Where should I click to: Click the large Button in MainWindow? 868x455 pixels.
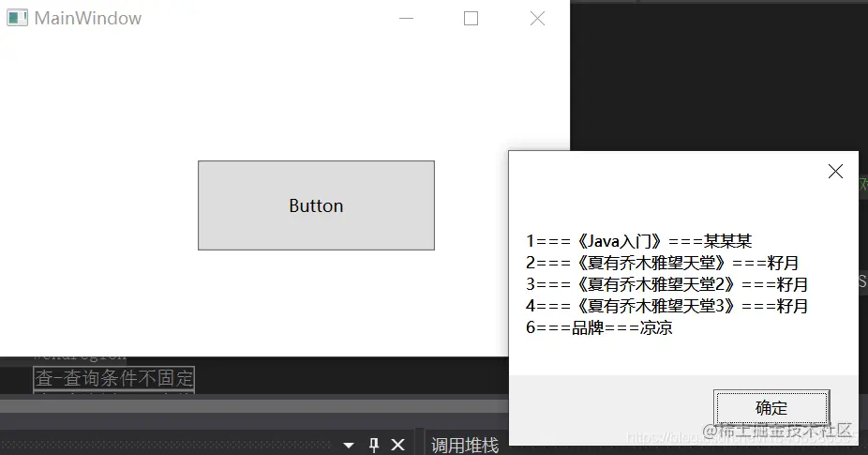[x=316, y=205]
